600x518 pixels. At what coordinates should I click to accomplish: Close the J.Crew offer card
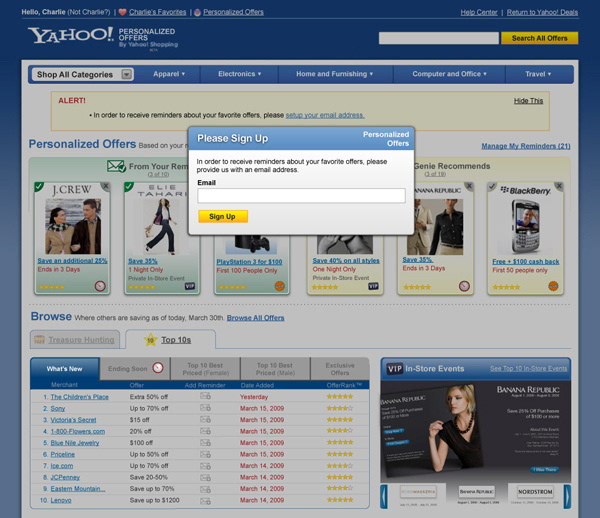(x=106, y=186)
